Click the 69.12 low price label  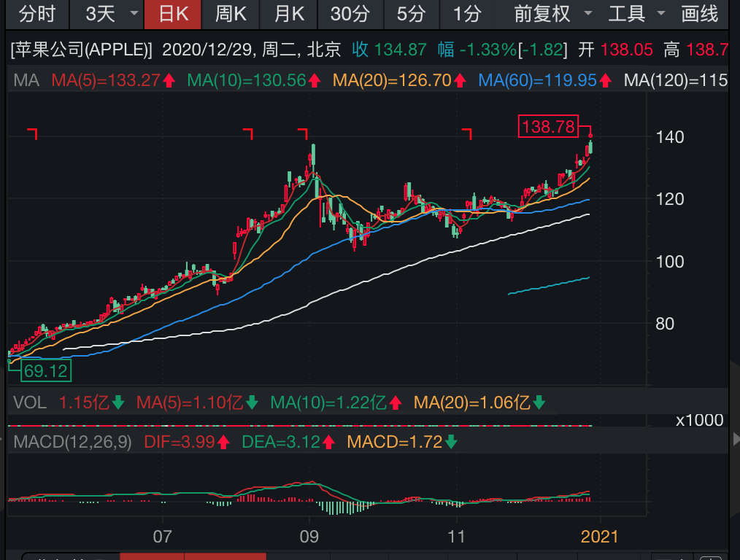(46, 371)
